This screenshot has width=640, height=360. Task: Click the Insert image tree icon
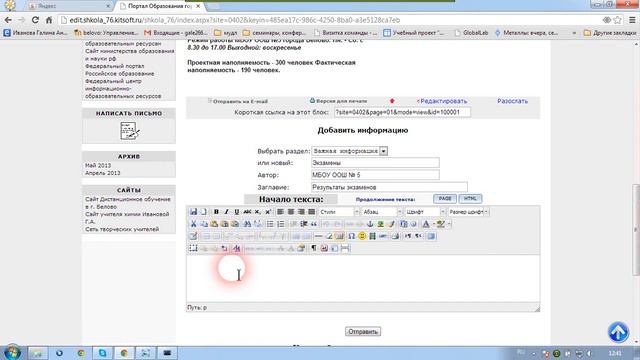(380, 224)
